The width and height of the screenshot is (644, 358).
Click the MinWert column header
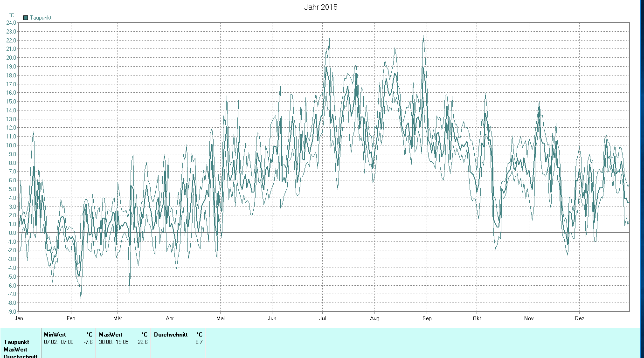pos(55,335)
